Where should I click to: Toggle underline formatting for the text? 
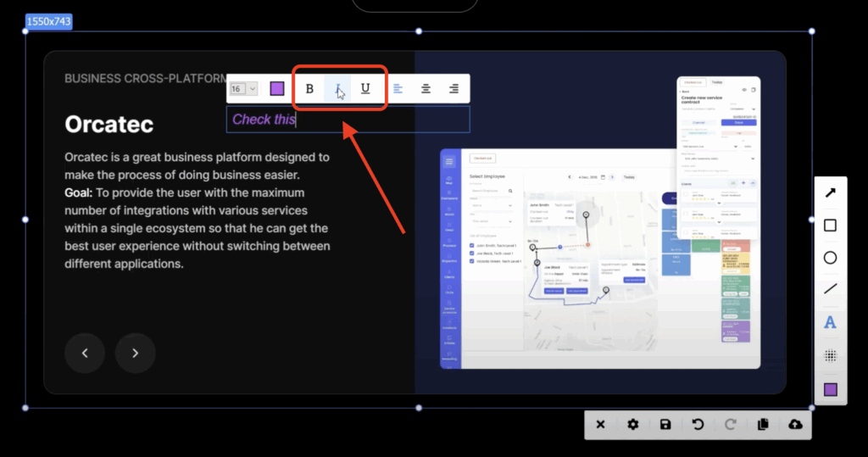click(x=365, y=89)
